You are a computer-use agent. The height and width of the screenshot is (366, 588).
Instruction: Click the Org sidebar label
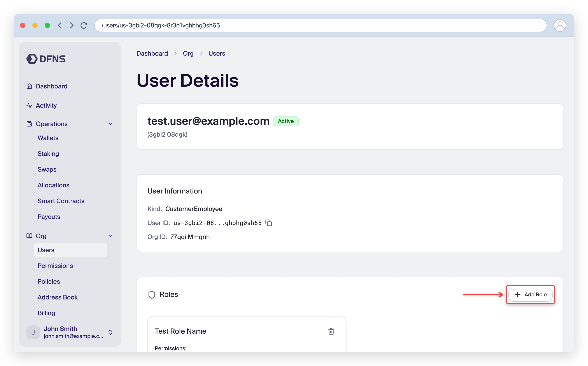(41, 236)
